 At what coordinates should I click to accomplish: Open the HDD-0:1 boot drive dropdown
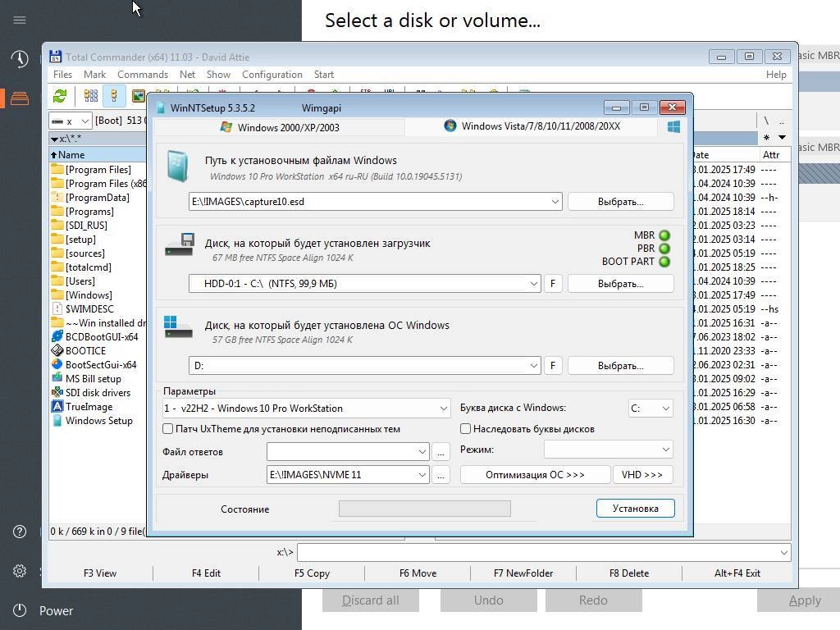(533, 283)
